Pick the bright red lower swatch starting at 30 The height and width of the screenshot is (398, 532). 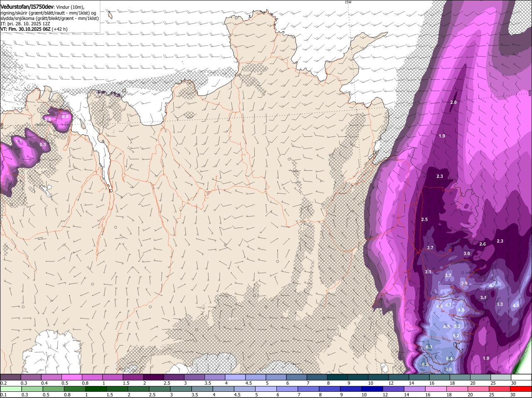(x=522, y=388)
